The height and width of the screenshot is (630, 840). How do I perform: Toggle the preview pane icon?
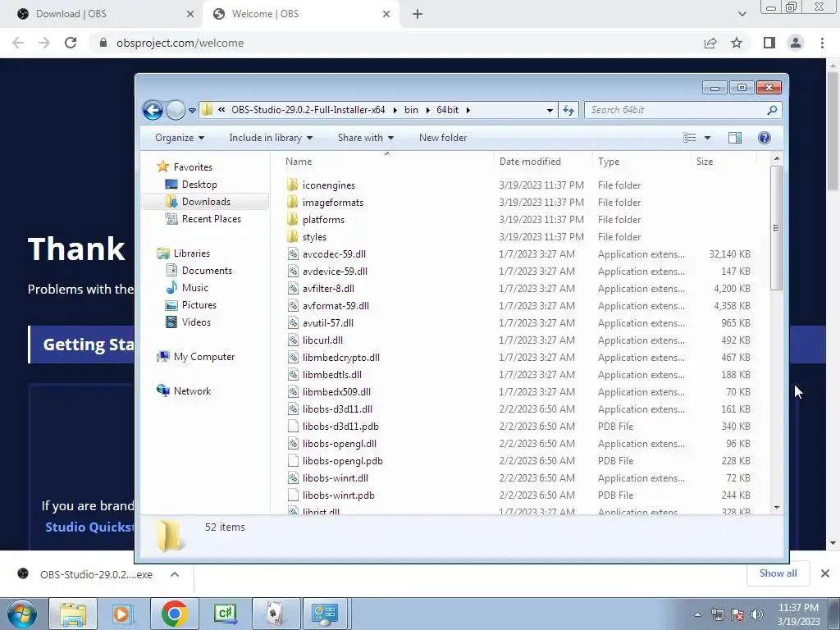[735, 138]
